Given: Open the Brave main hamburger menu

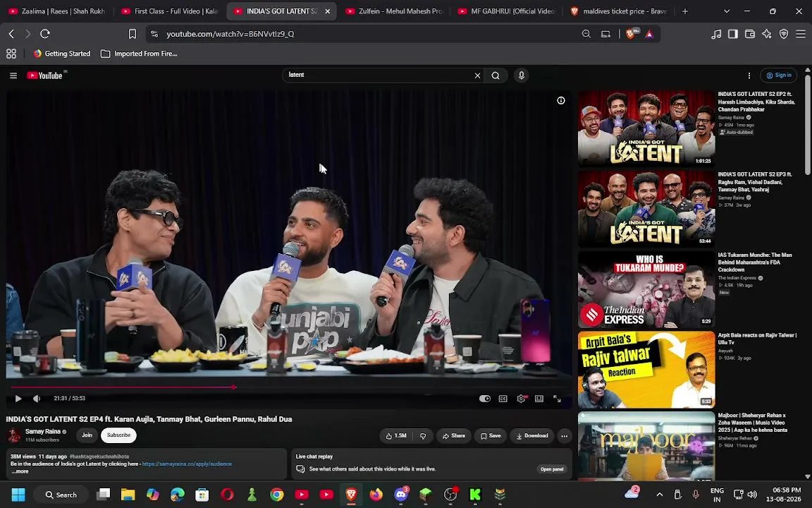Looking at the screenshot, I should [x=801, y=34].
